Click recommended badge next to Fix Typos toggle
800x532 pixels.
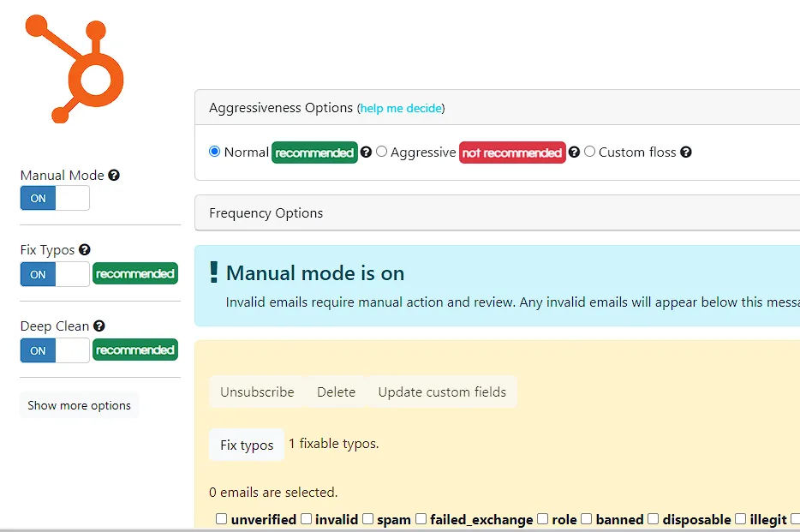(135, 274)
